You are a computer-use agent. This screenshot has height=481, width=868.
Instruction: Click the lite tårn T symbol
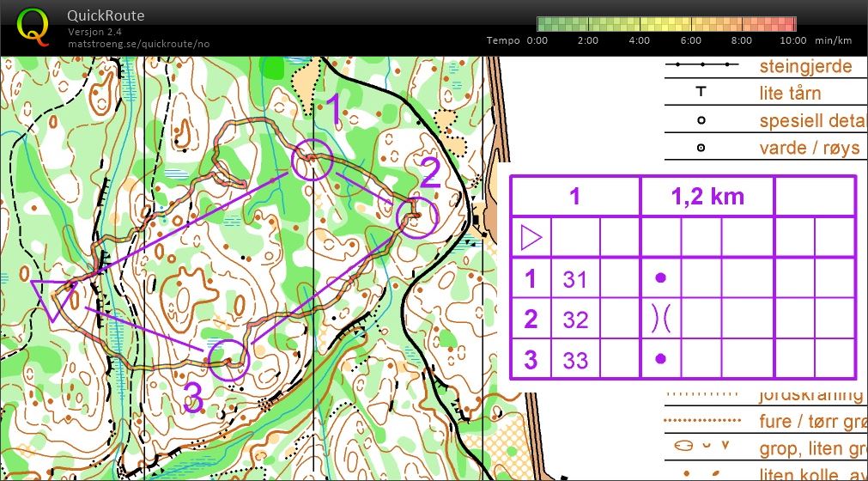pyautogui.click(x=701, y=93)
